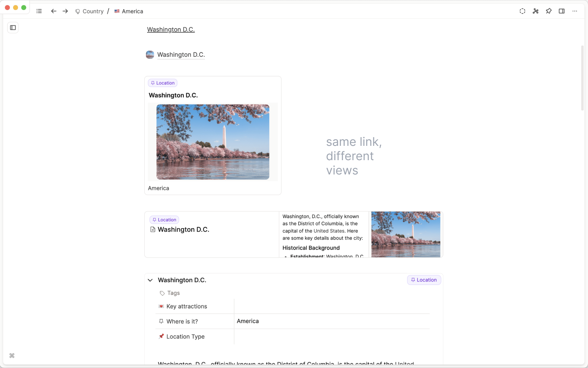
Task: Pin this page with the pin icon
Action: [x=549, y=11]
